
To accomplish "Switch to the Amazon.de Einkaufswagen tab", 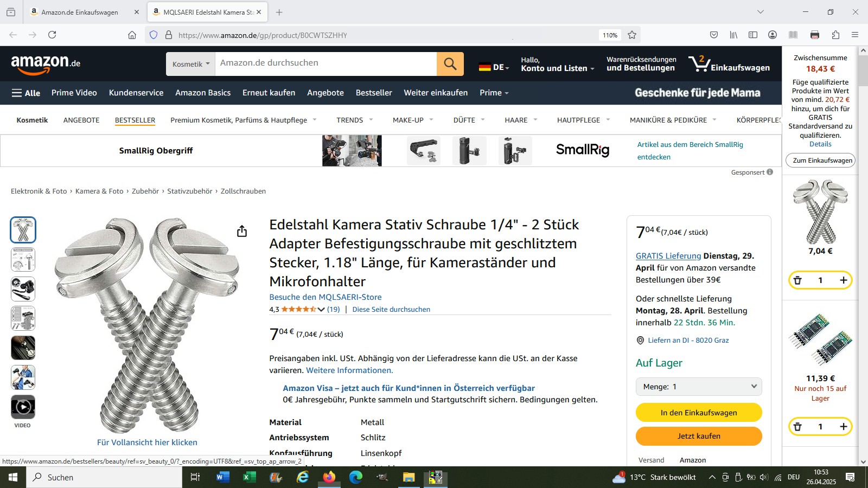I will 80,12.
